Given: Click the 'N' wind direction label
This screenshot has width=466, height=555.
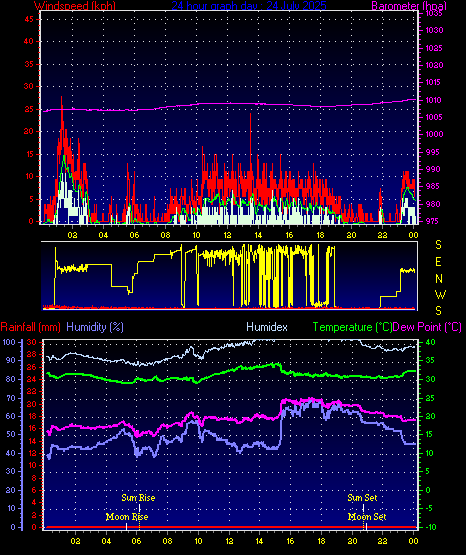Looking at the screenshot, I should [439, 279].
